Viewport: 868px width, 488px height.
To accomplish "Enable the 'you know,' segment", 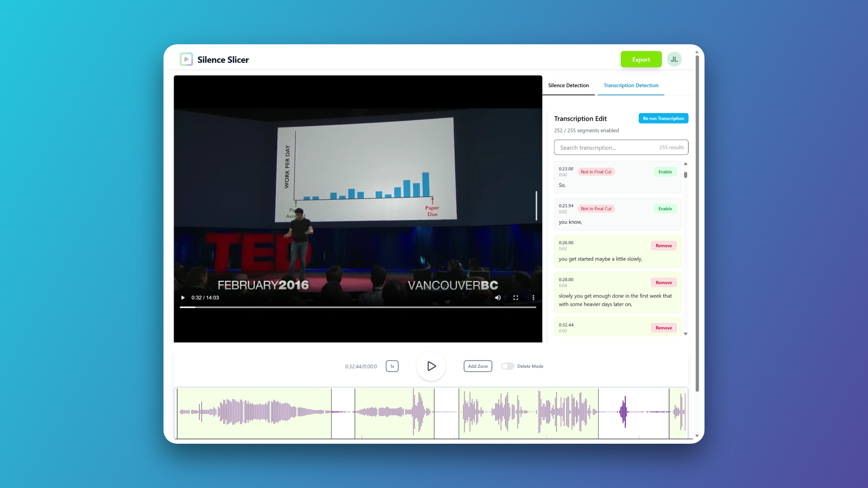I will point(665,209).
